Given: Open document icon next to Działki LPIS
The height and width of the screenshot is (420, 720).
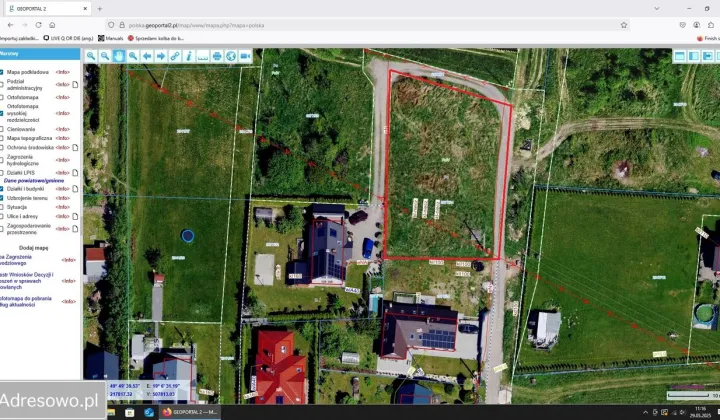Looking at the screenshot, I should coord(75,173).
